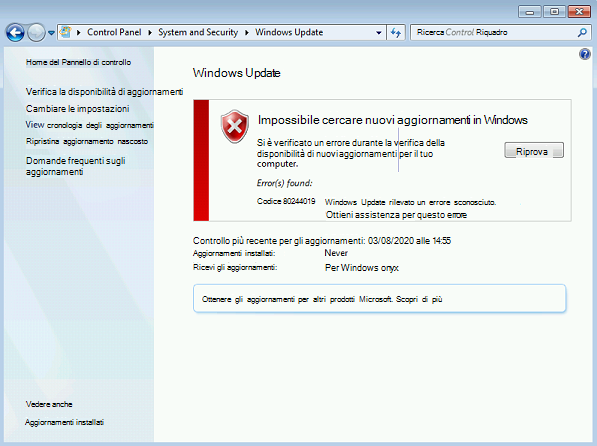The width and height of the screenshot is (597, 446).
Task: Close the Windows Update window
Action: click(x=579, y=12)
